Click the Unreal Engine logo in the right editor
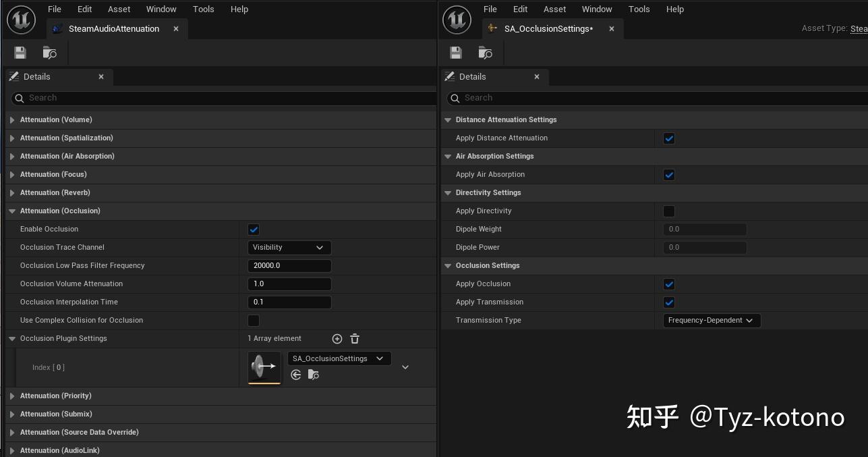The height and width of the screenshot is (457, 868). (x=457, y=20)
